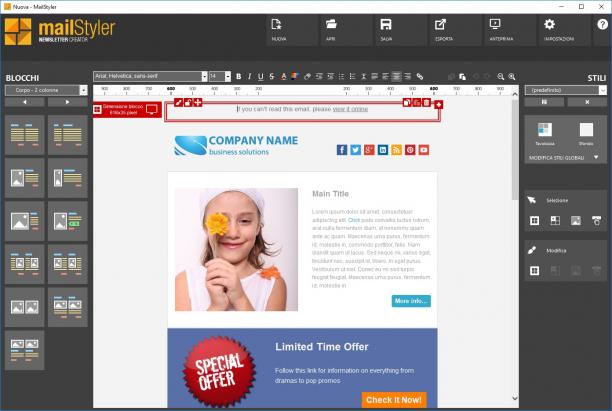Click the girl with flower image
This screenshot has height=411, width=612.
coord(237,249)
